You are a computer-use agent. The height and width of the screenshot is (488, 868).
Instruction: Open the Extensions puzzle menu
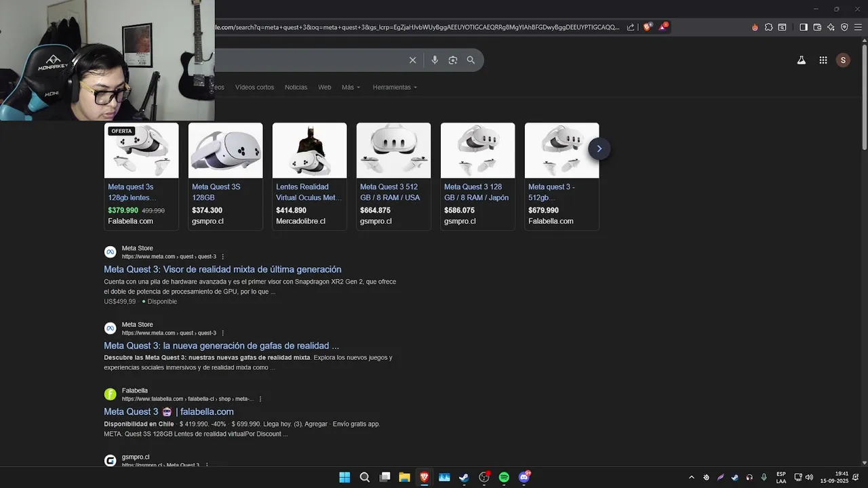[x=768, y=27]
